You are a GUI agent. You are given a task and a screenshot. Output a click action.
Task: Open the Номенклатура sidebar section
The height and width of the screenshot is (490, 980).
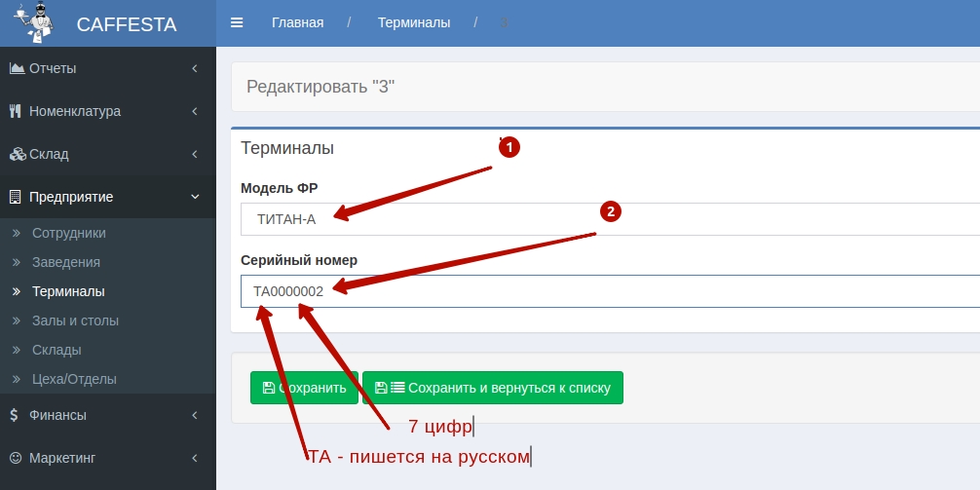pyautogui.click(x=108, y=111)
